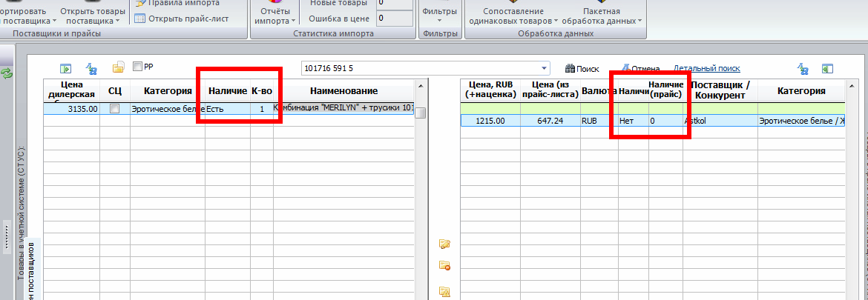The height and width of the screenshot is (300, 868).
Task: Expand the sort supplier dropdown at far left
Action: coord(55,21)
